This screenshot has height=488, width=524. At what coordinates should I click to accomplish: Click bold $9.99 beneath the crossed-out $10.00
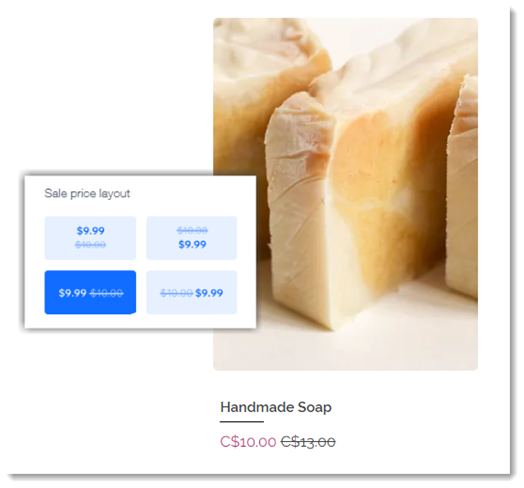tap(192, 244)
